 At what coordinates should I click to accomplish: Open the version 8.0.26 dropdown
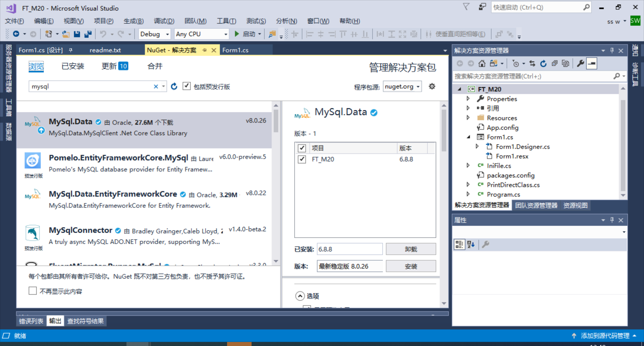350,266
